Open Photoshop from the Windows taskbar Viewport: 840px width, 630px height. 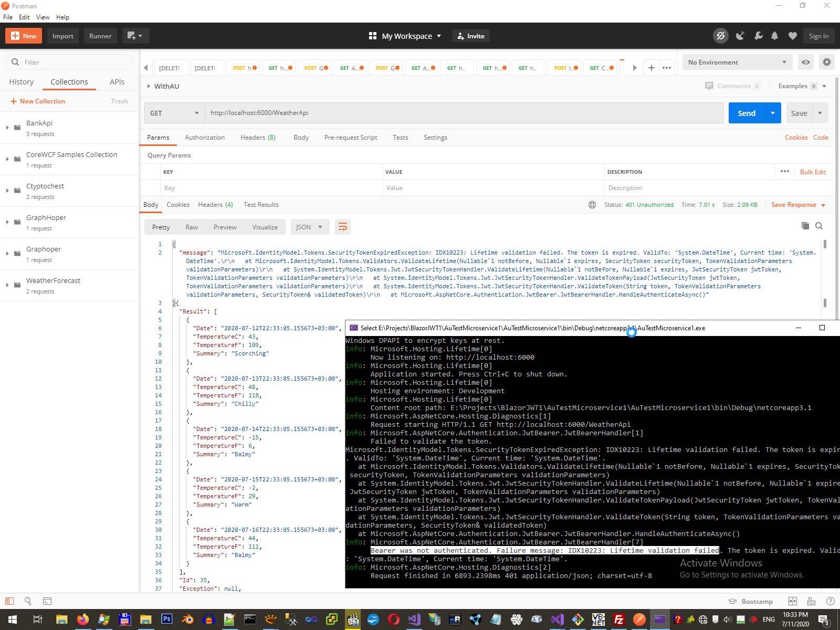point(166,619)
